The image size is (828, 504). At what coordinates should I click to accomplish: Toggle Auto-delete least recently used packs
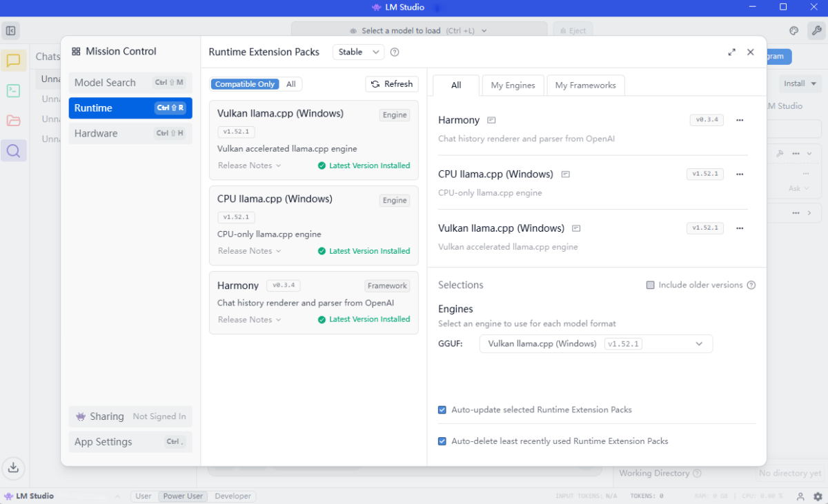[442, 441]
